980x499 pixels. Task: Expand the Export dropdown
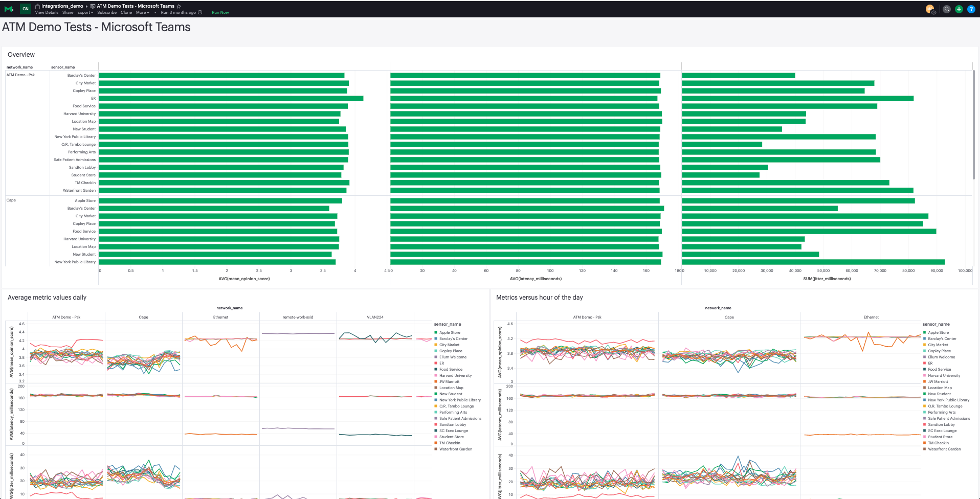click(85, 12)
